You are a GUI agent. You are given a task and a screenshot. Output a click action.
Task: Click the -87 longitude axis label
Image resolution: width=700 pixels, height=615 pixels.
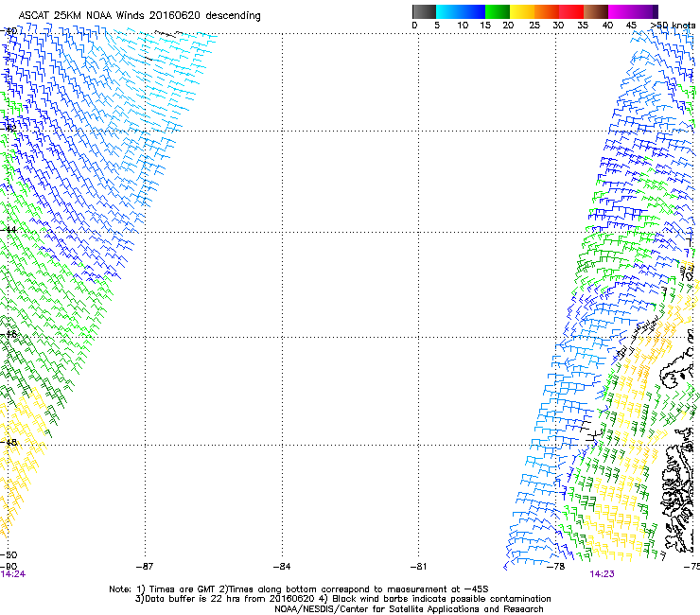145,567
